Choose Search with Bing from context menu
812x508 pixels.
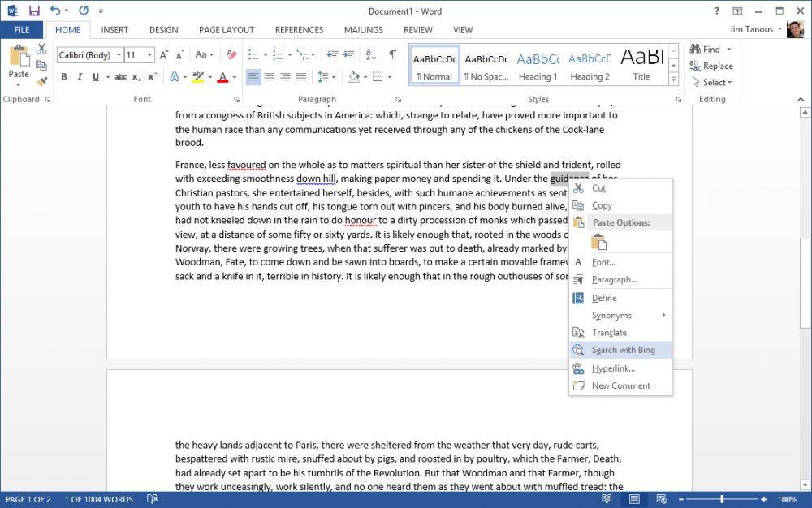620,351
